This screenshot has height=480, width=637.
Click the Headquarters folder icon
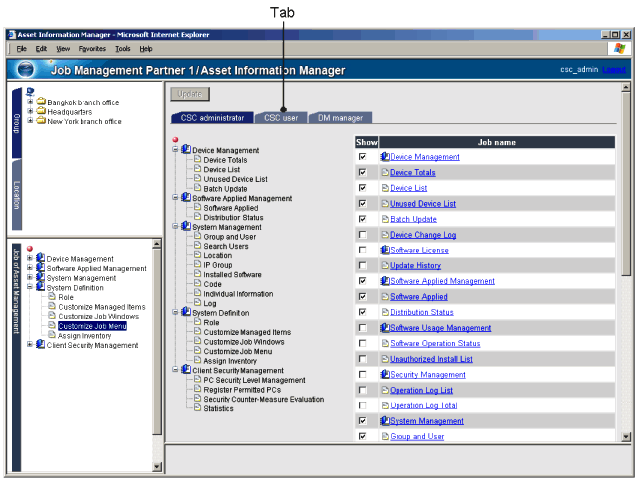(x=41, y=112)
